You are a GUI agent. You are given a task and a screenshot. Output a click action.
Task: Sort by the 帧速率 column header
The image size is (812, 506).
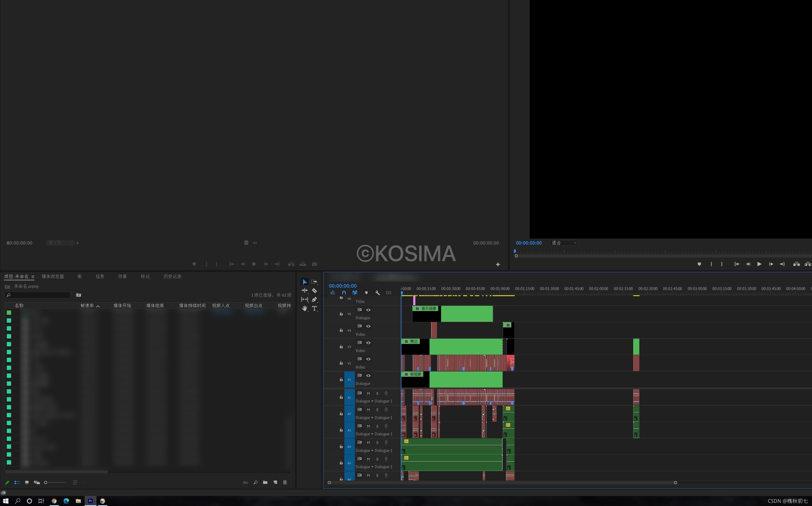coord(87,306)
